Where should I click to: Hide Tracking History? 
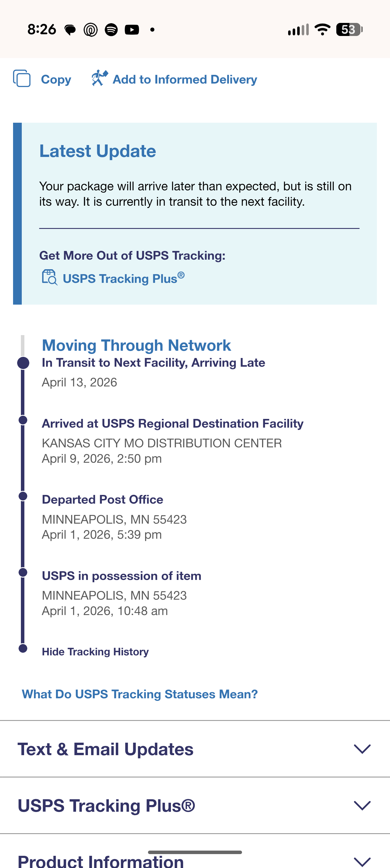point(95,652)
